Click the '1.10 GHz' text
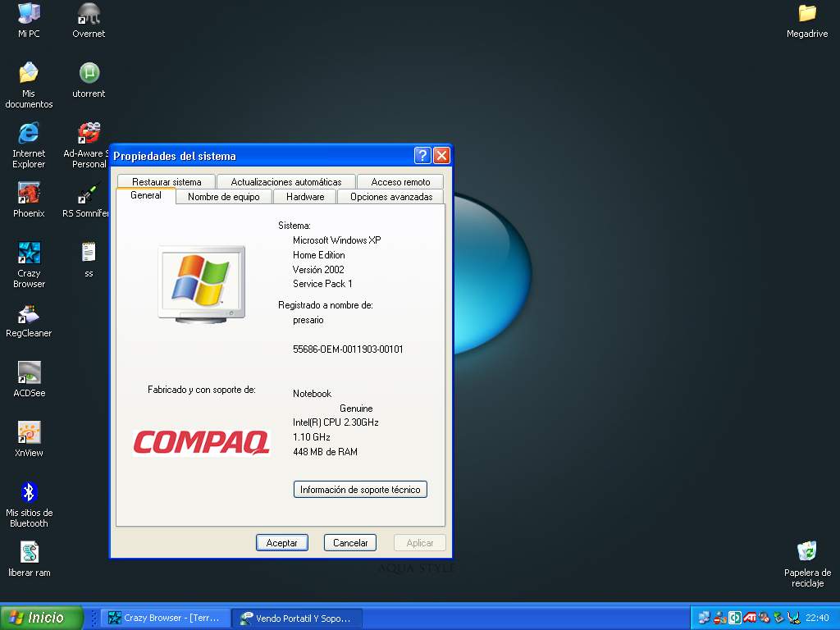Viewport: 840px width, 630px height. tap(311, 437)
